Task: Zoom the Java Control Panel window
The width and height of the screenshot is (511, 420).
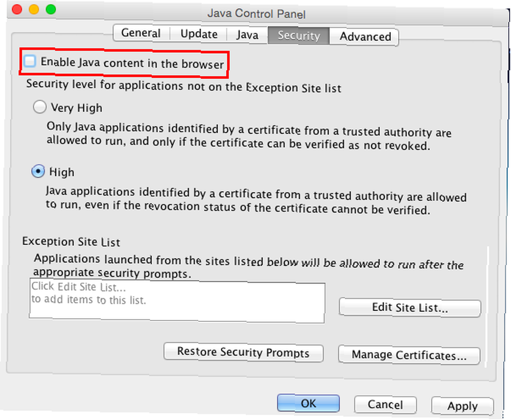Action: pos(51,9)
